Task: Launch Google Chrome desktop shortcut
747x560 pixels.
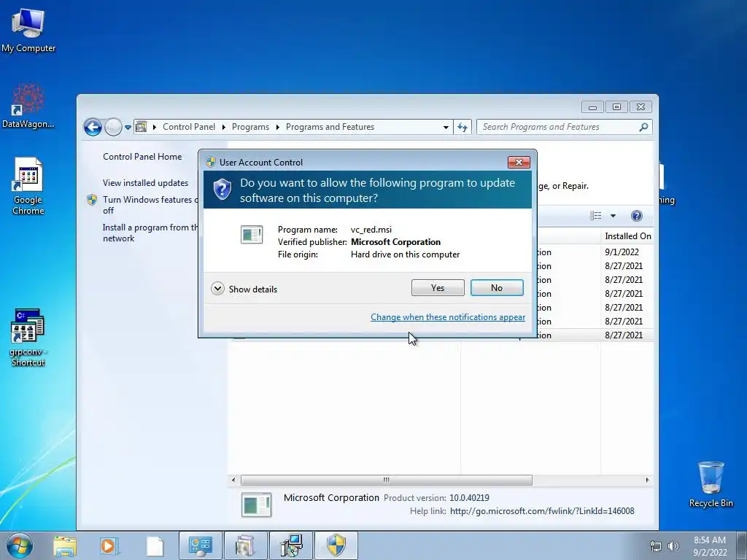Action: 28,186
